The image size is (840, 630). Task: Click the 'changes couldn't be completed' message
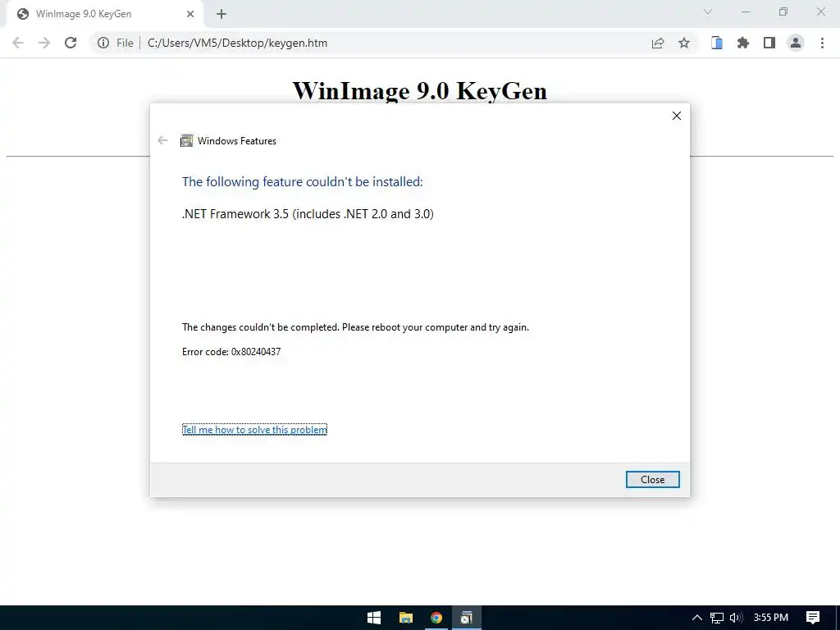[355, 327]
